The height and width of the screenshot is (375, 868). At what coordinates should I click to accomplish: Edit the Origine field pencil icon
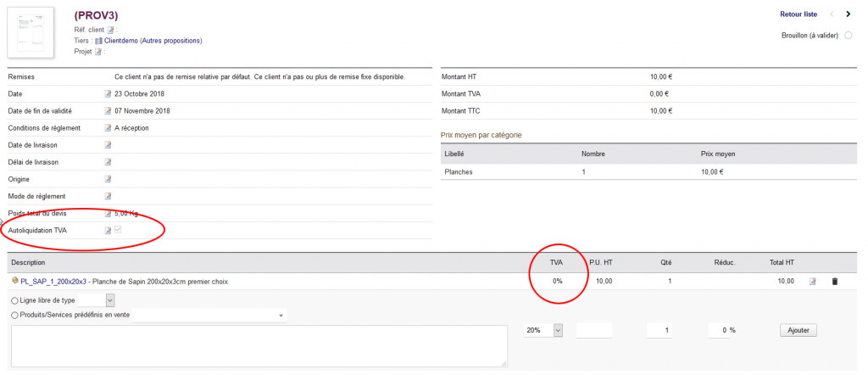[108, 180]
